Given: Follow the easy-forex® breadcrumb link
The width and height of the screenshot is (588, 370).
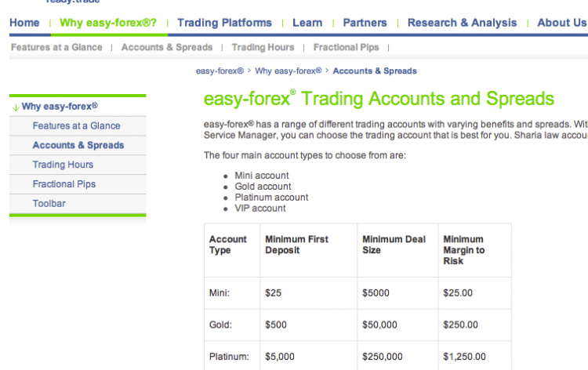Looking at the screenshot, I should 220,71.
